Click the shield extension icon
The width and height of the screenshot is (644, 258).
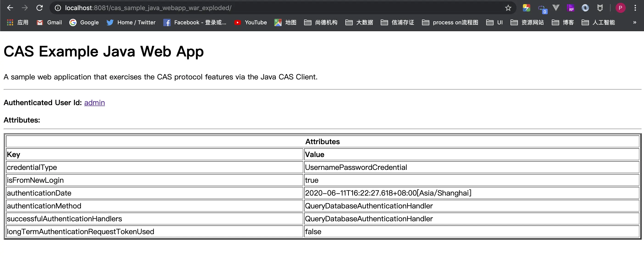click(x=600, y=8)
